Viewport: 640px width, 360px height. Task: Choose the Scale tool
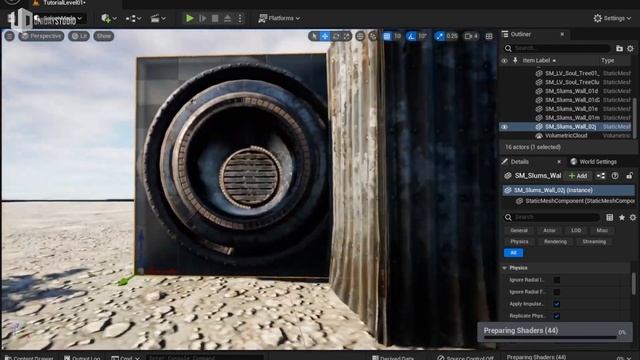coord(347,36)
